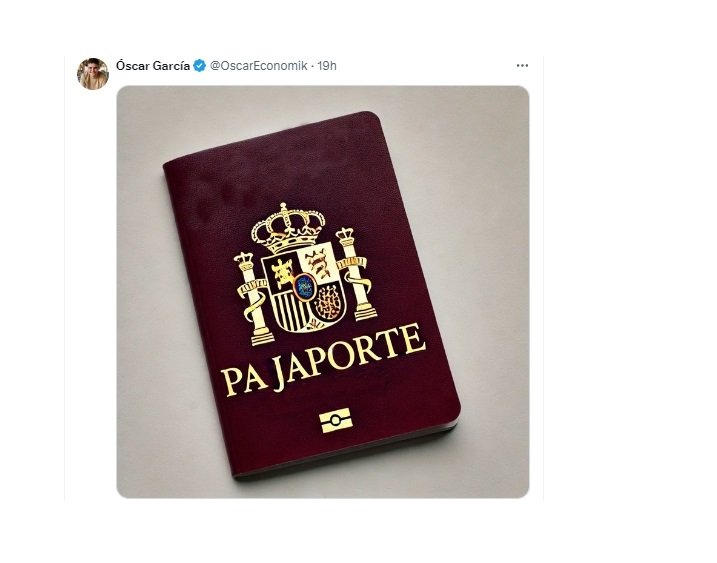Click the left pillar of the emblem
Viewport: 717px width, 563px height.
click(x=252, y=299)
